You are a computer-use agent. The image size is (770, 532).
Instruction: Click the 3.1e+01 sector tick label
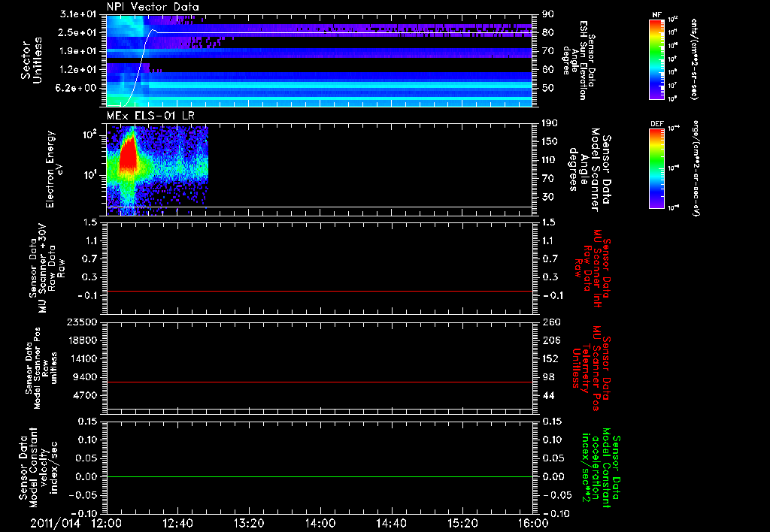tap(77, 14)
